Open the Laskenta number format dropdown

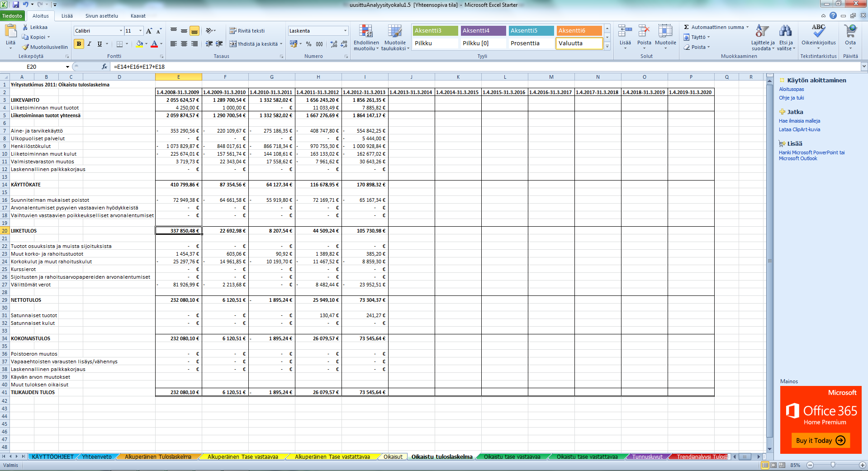point(345,31)
